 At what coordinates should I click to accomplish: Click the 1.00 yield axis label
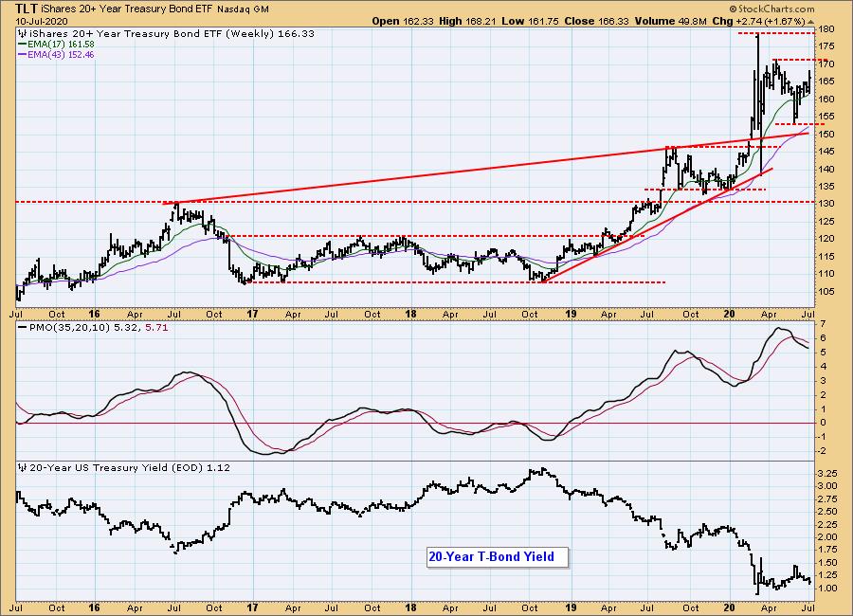click(x=828, y=589)
